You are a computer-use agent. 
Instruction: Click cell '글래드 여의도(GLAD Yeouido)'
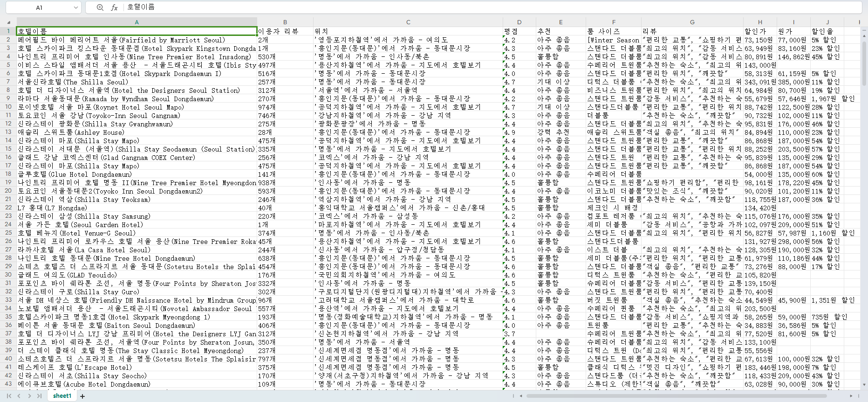click(x=137, y=275)
